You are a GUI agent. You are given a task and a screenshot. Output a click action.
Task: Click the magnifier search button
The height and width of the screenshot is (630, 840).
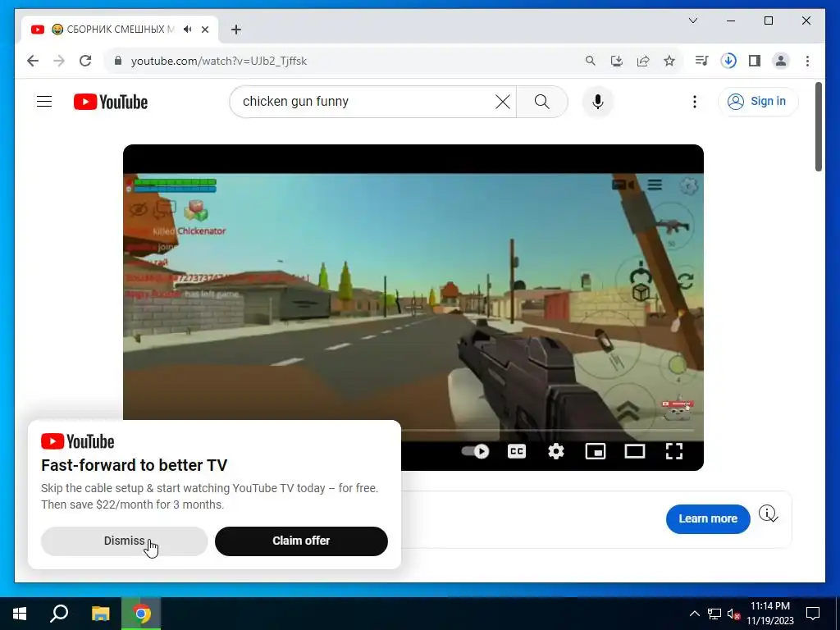tap(541, 101)
